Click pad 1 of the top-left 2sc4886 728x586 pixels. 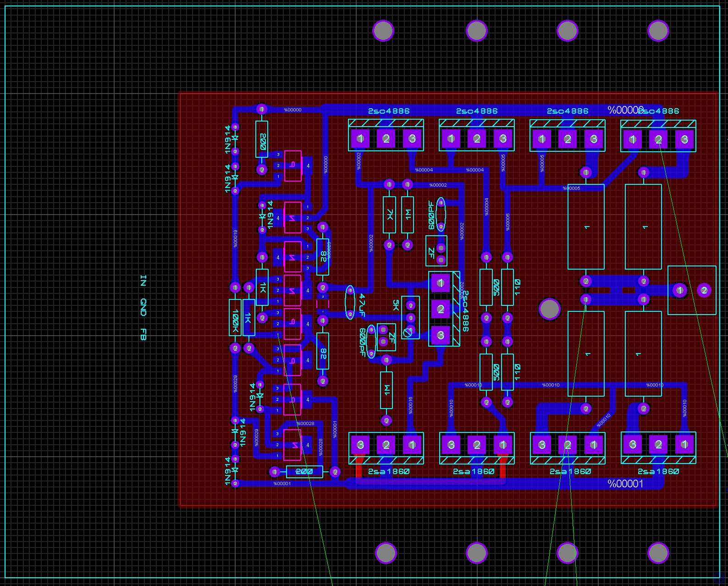(360, 138)
